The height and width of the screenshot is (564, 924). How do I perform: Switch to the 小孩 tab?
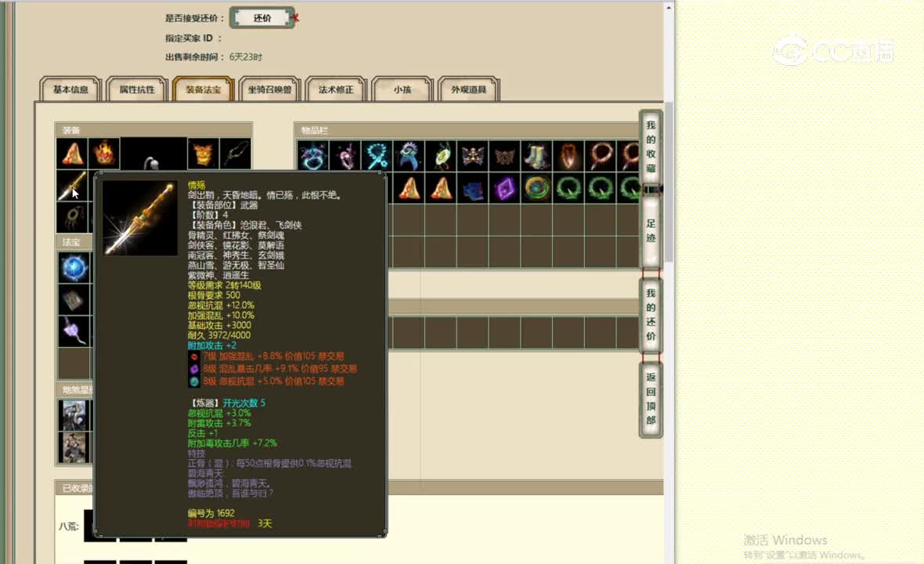click(x=402, y=89)
